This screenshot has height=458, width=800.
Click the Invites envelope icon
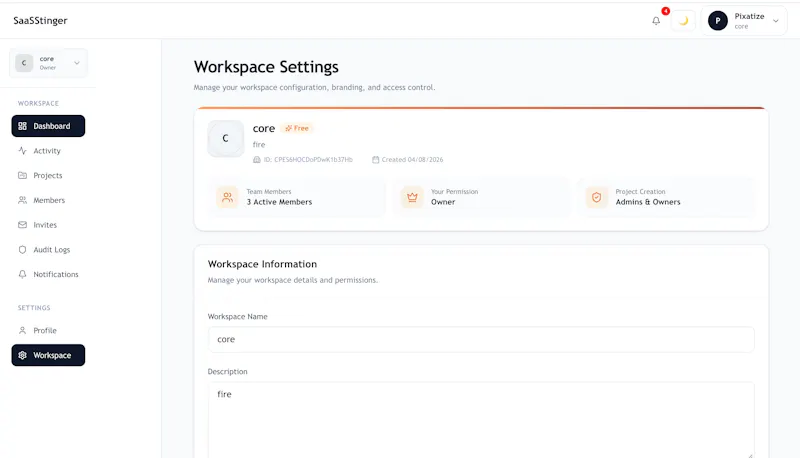[22, 225]
